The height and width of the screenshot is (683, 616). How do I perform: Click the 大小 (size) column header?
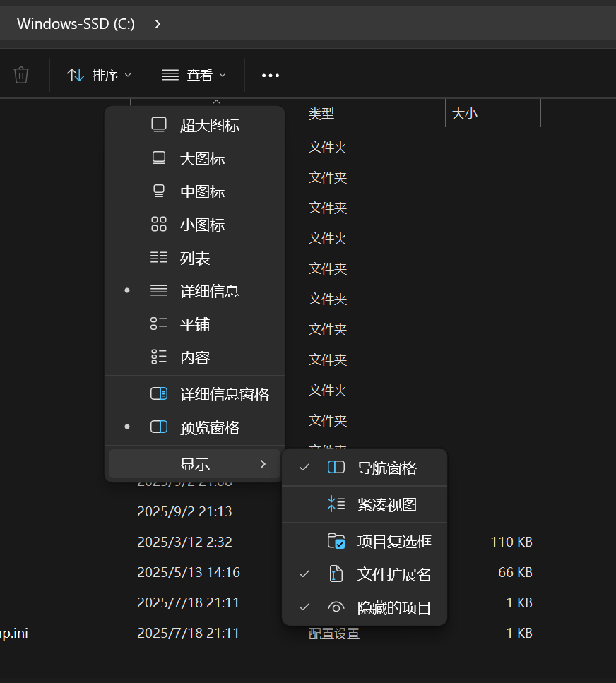click(465, 112)
